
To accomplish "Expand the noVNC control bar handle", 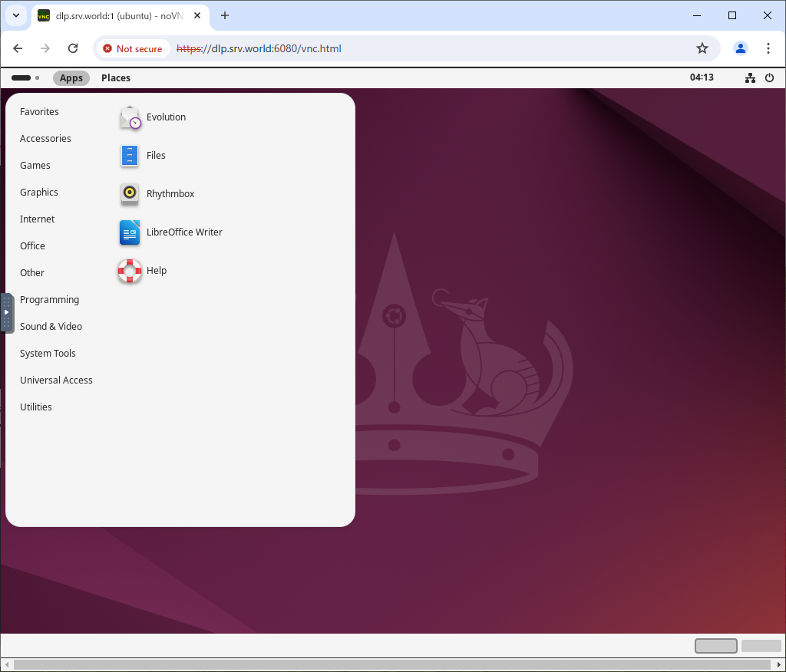I will pyautogui.click(x=6, y=313).
